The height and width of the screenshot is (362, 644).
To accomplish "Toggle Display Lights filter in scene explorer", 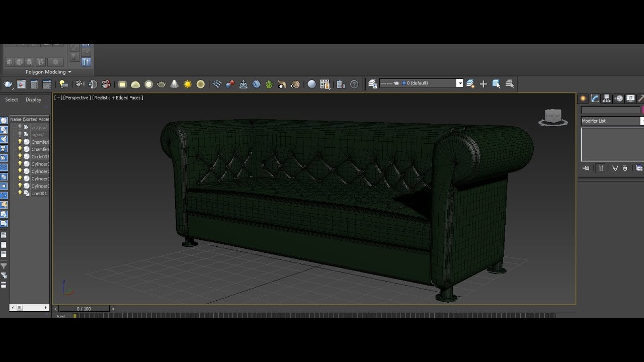I will (x=4, y=139).
